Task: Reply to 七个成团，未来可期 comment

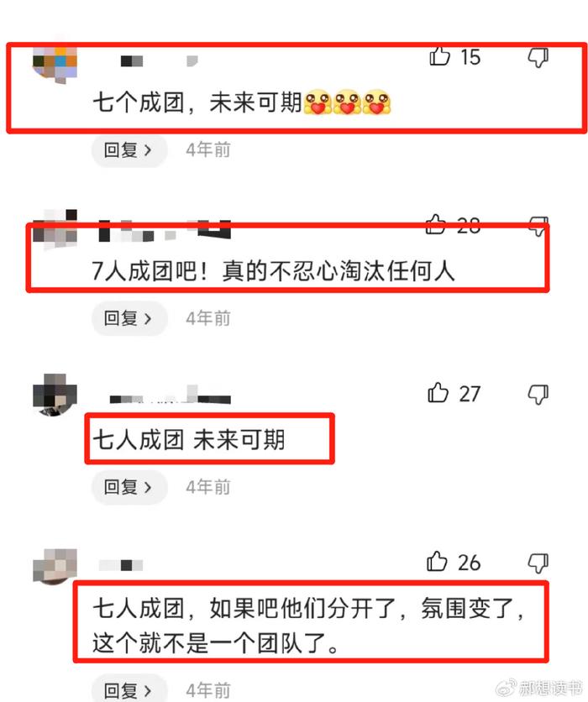Action: click(129, 150)
